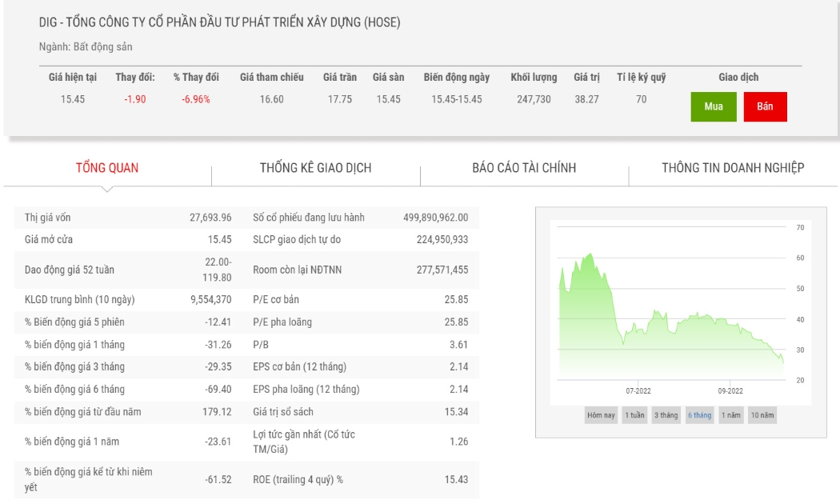Display the 10 năm price history
The height and width of the screenshot is (504, 840).
(x=762, y=415)
